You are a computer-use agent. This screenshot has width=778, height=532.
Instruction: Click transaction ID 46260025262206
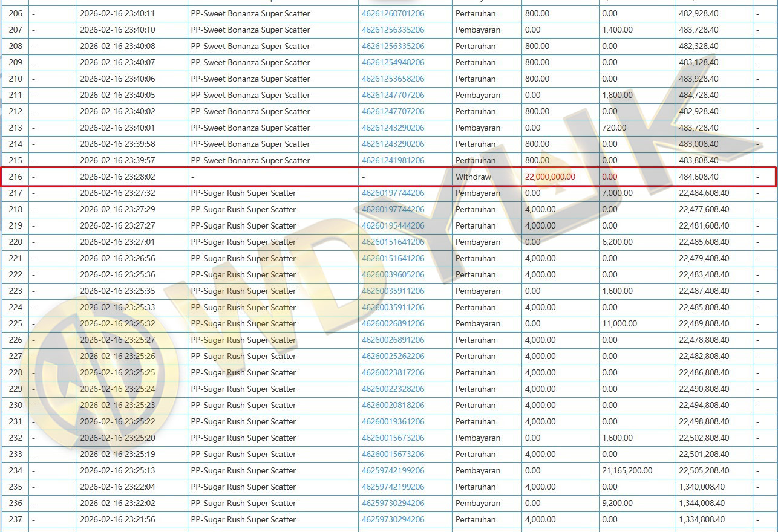click(x=393, y=356)
